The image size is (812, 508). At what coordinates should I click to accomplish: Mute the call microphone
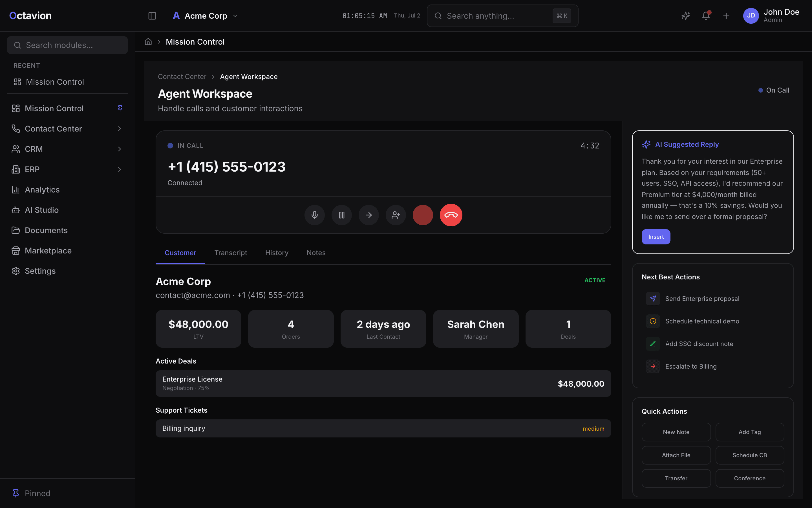314,215
